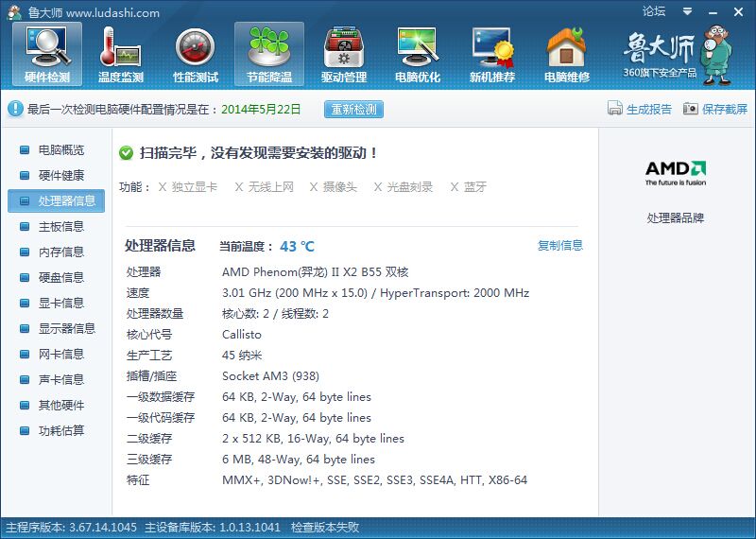Click the date 2014年5月22日
Image resolution: width=756 pixels, height=539 pixels.
tap(261, 109)
